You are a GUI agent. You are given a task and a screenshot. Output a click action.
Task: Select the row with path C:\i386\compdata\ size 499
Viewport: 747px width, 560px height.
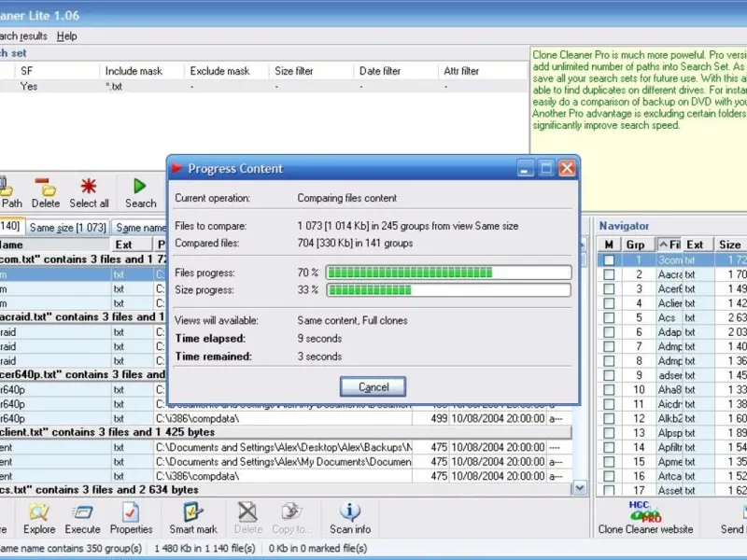(286, 418)
